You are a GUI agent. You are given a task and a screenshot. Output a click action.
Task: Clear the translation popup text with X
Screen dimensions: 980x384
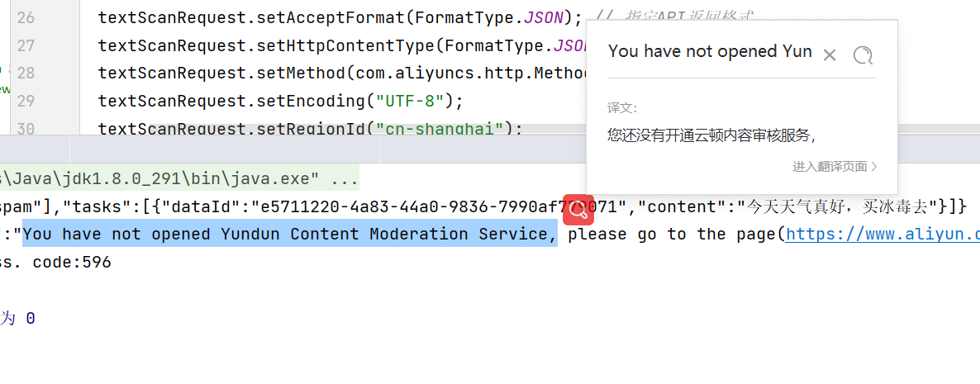(x=830, y=55)
